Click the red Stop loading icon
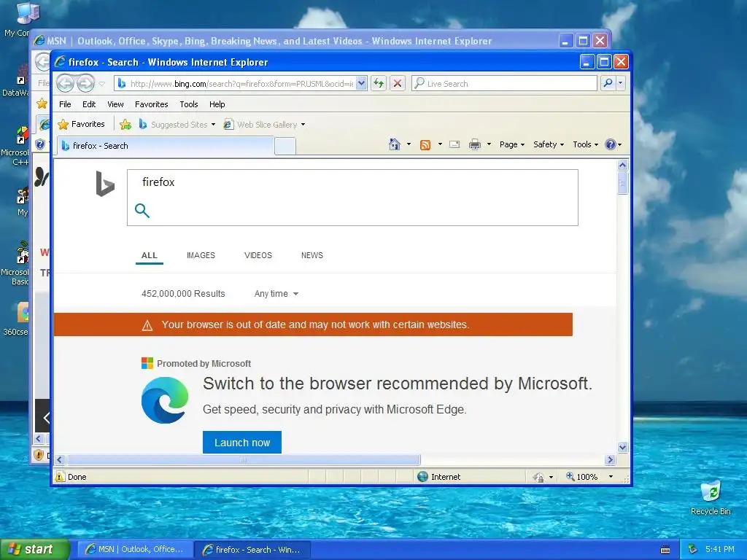The width and height of the screenshot is (747, 560). tap(398, 83)
